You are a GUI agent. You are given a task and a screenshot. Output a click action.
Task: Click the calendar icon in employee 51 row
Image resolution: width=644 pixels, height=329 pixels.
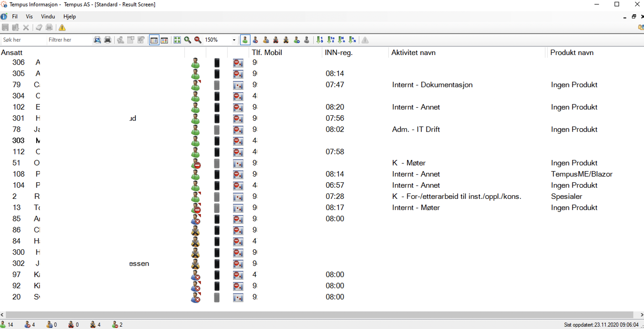238,163
